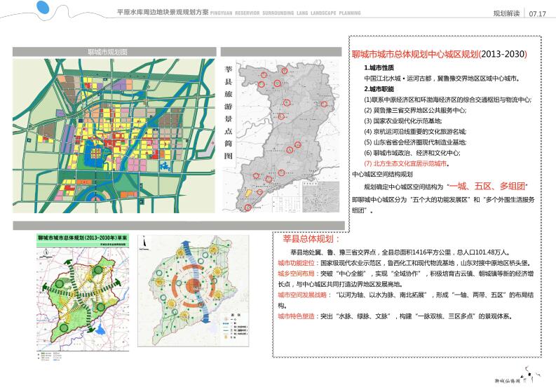The height and width of the screenshot is (392, 556).
Task: Click the red heading 莘县总体规划：
Action: [311, 238]
